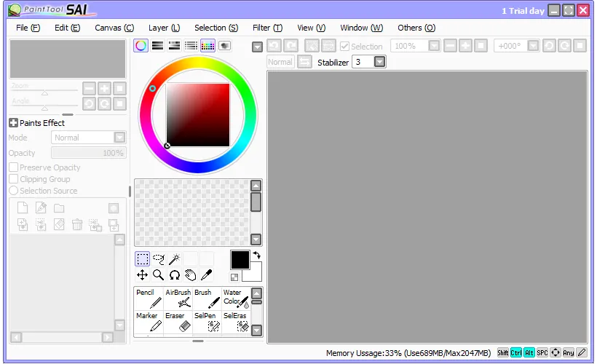Toggle the color mixer panel
This screenshot has width=597, height=364.
click(191, 46)
